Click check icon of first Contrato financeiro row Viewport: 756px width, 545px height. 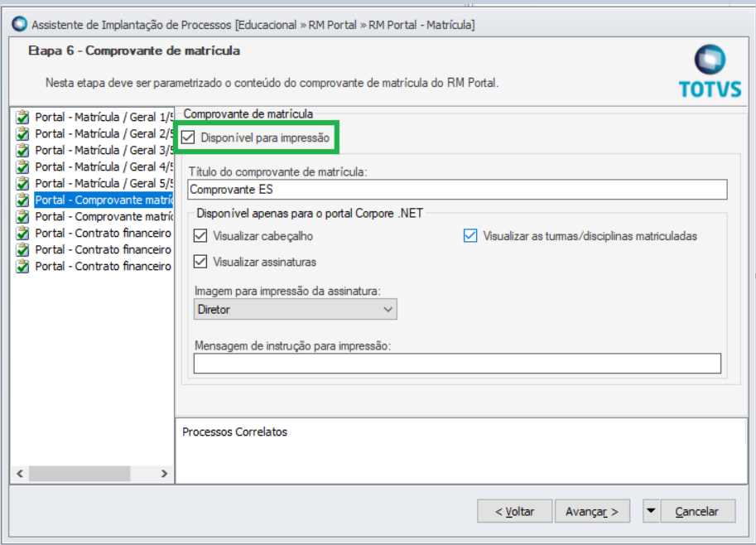(22, 233)
